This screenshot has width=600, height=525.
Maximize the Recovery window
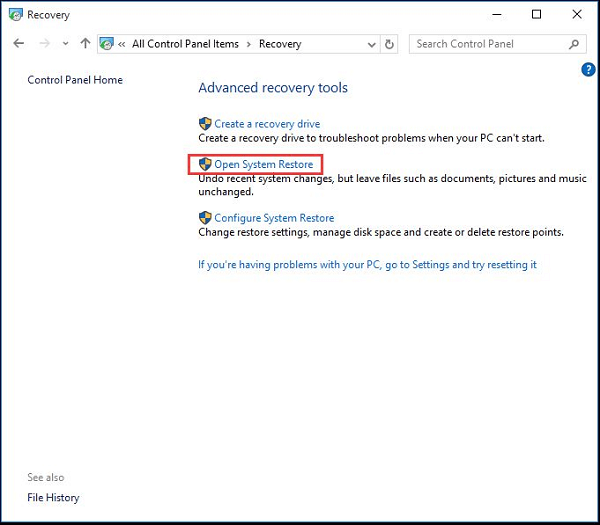[x=536, y=15]
